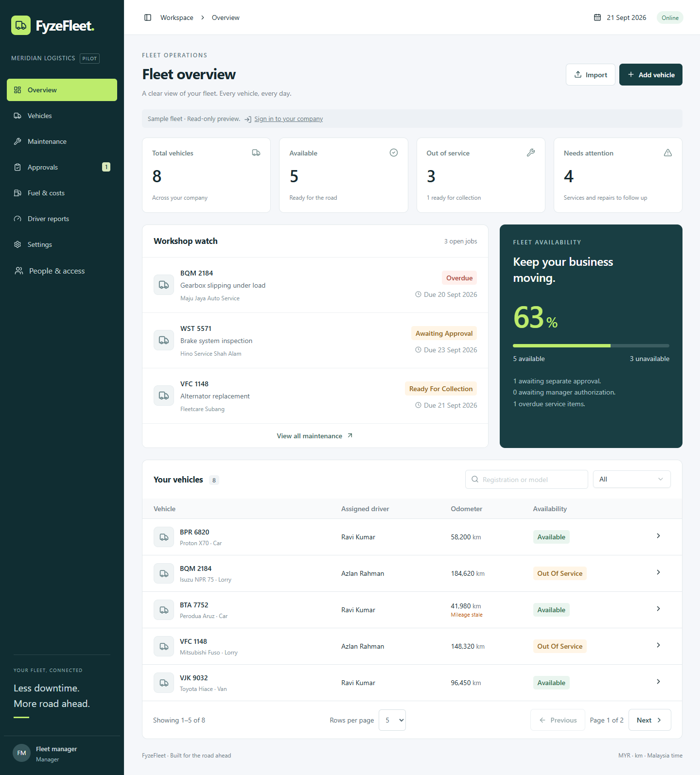This screenshot has width=700, height=775.
Task: Go to the Next page of vehicles
Action: [x=649, y=720]
